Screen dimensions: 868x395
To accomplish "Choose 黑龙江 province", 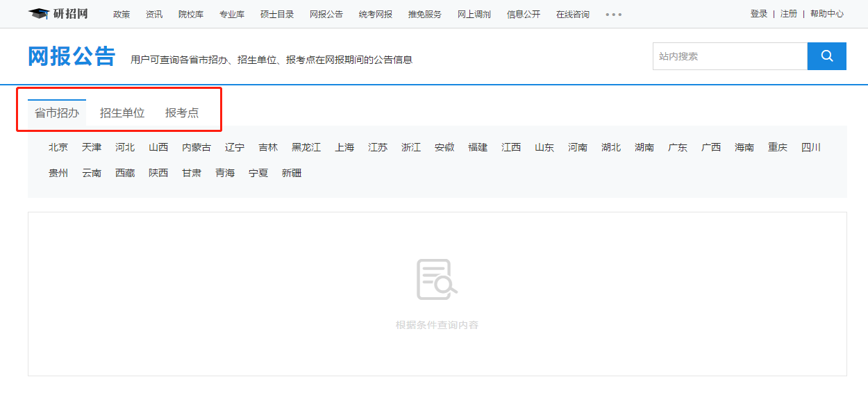I will 306,147.
